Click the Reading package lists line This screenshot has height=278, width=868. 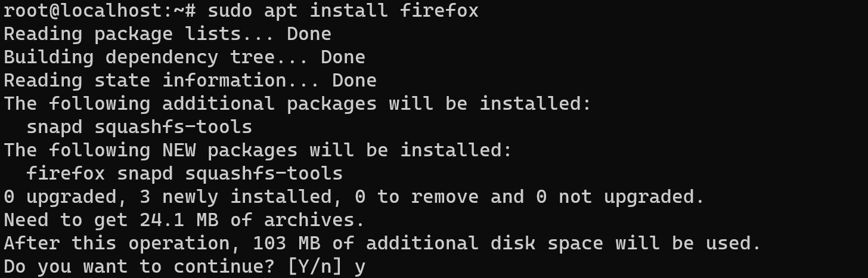click(168, 34)
